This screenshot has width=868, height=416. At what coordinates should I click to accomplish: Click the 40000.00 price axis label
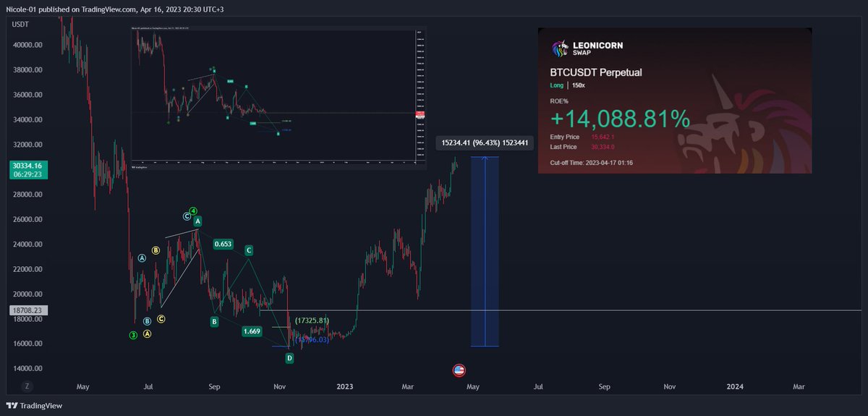click(x=28, y=45)
